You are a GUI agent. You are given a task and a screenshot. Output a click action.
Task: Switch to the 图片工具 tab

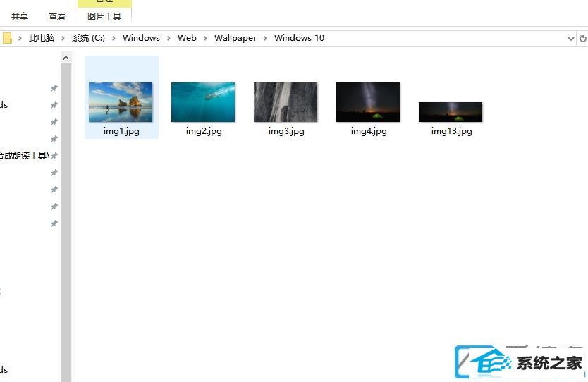click(x=104, y=16)
